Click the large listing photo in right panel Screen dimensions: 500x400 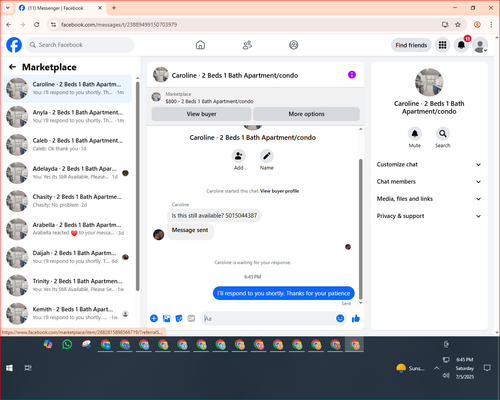click(x=429, y=82)
